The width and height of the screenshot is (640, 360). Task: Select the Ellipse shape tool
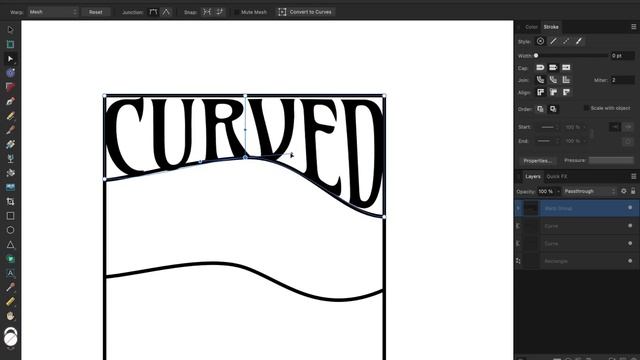click(x=10, y=230)
